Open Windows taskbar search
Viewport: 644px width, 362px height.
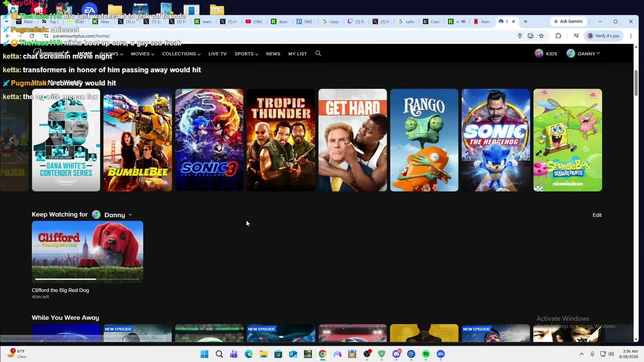(x=219, y=354)
